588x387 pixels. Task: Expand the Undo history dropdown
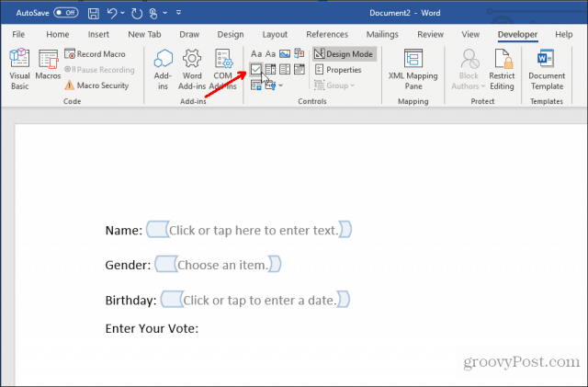(x=122, y=14)
